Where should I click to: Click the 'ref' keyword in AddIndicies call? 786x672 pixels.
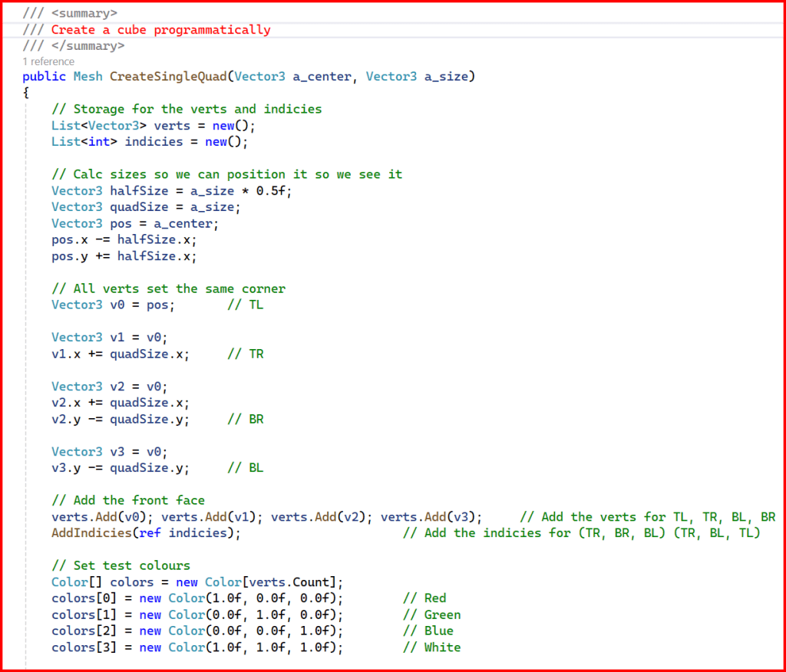(x=150, y=533)
